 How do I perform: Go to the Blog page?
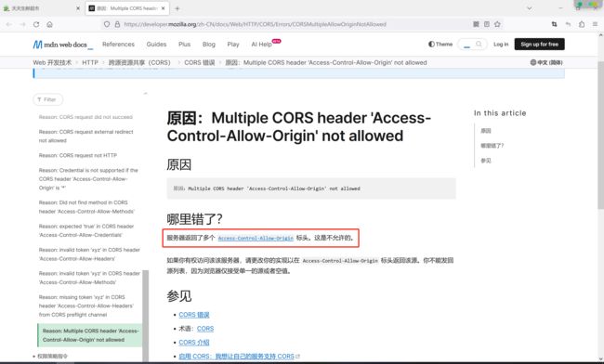(x=209, y=45)
